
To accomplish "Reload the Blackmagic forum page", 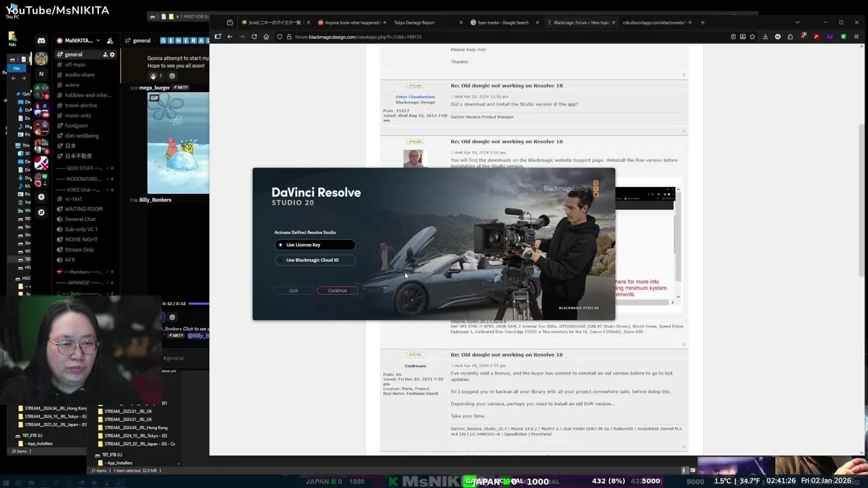I will point(254,37).
